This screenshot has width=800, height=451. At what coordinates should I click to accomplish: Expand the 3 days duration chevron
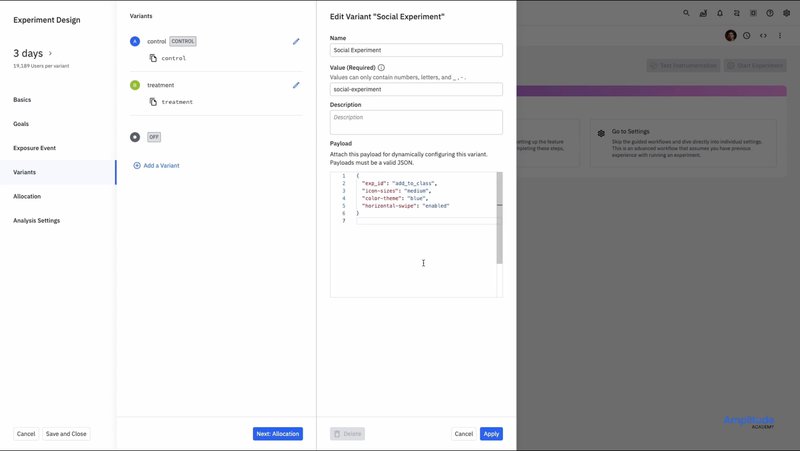[x=51, y=53]
